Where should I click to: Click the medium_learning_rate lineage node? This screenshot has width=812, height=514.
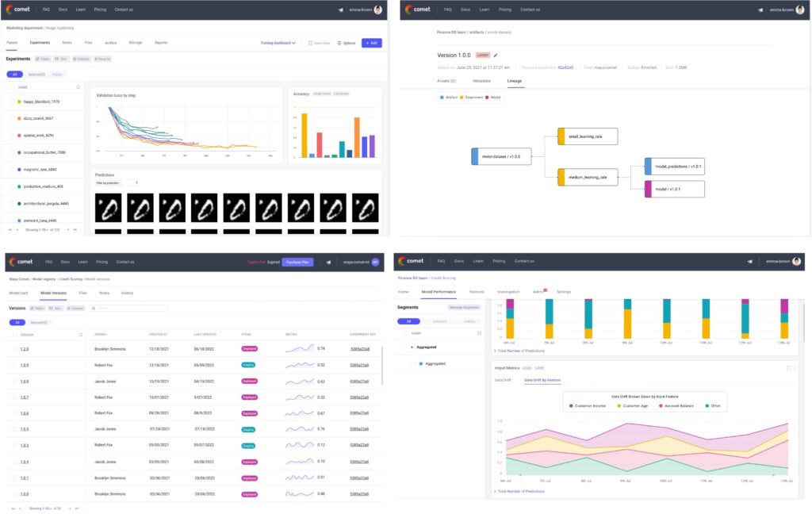(x=587, y=178)
